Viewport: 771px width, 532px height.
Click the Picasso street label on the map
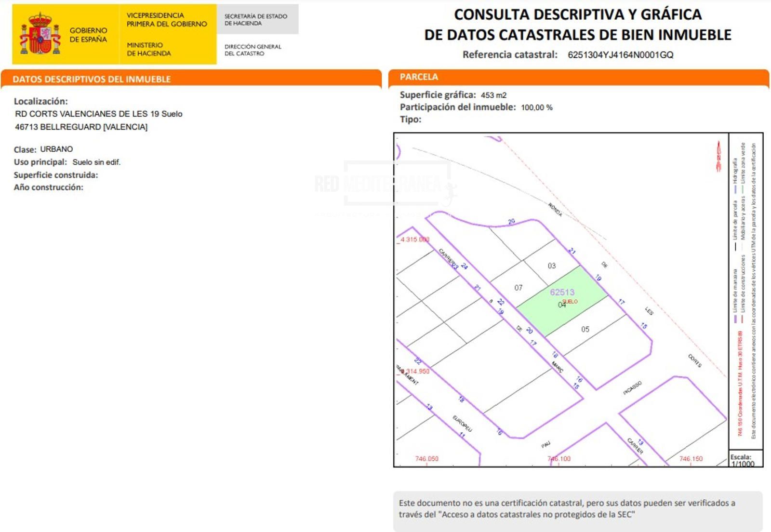[632, 388]
